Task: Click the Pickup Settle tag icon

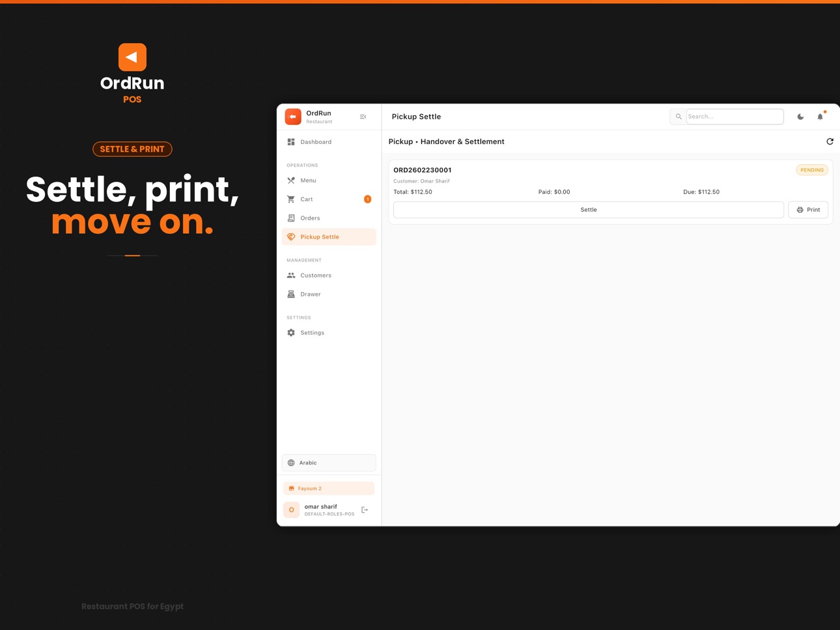Action: tap(291, 237)
